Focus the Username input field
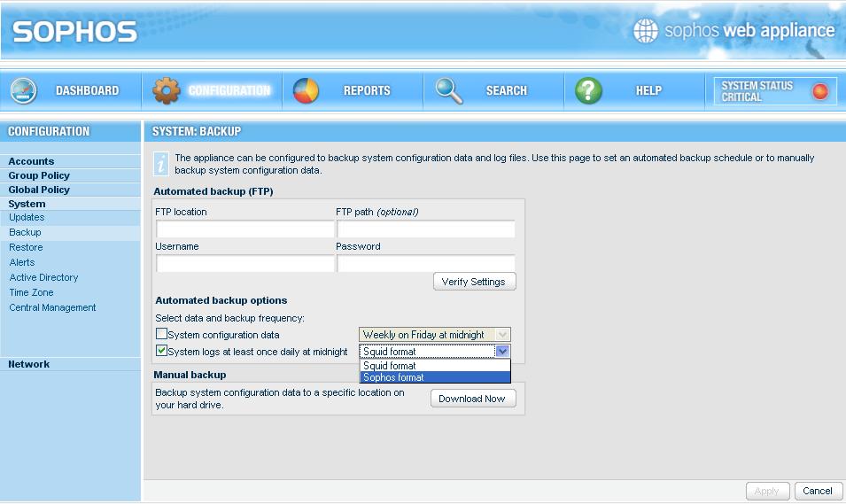Screen dimensions: 846x504 (x=245, y=263)
